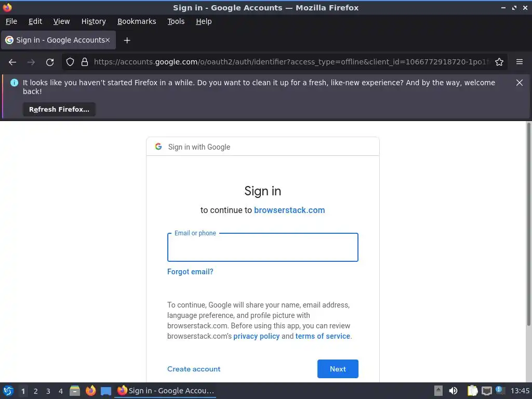Click the forward navigation arrow
This screenshot has width=532, height=399.
pos(31,62)
